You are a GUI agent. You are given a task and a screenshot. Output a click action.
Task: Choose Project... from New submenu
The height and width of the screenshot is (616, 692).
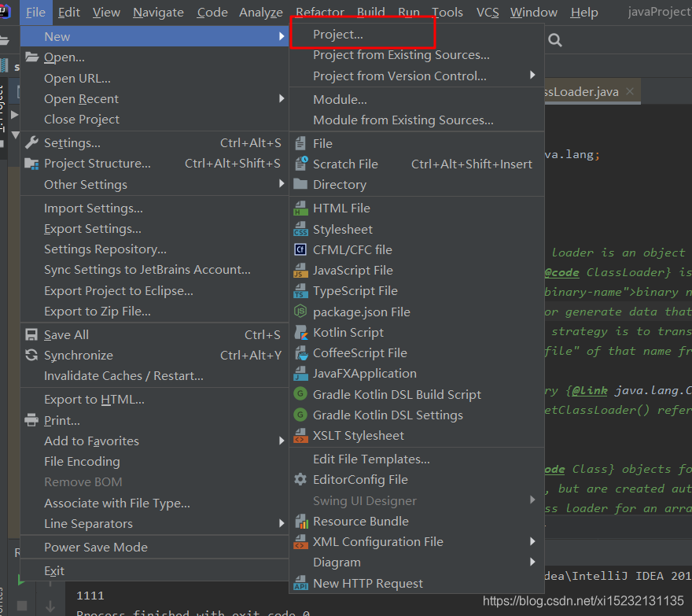coord(417,35)
